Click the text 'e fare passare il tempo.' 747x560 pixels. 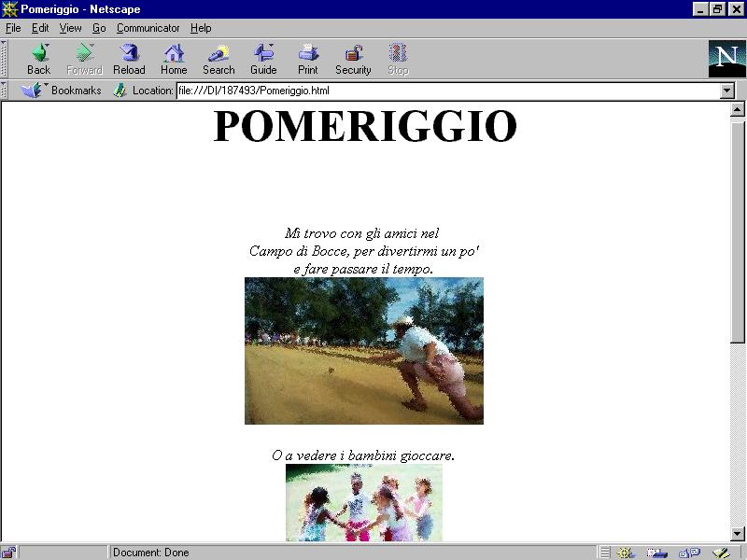tap(363, 269)
